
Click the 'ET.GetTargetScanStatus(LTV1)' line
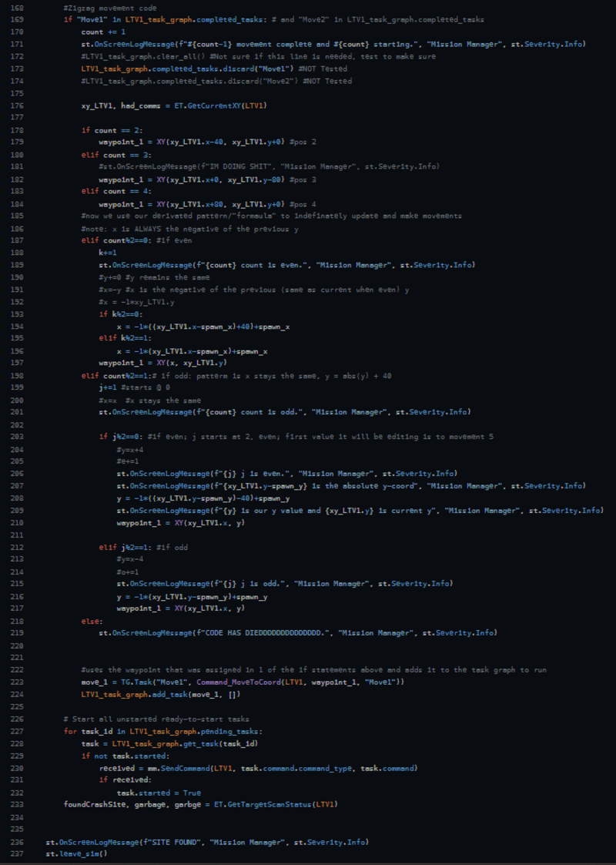pos(201,805)
